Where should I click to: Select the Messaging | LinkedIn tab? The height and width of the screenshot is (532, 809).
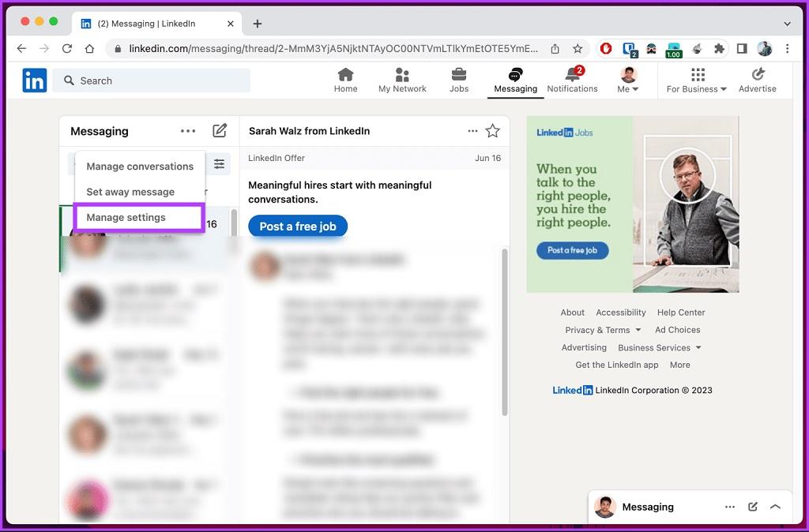tap(157, 24)
